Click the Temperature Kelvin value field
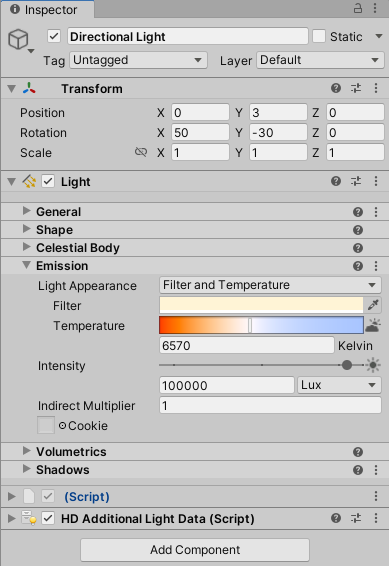This screenshot has width=389, height=566. pos(246,345)
